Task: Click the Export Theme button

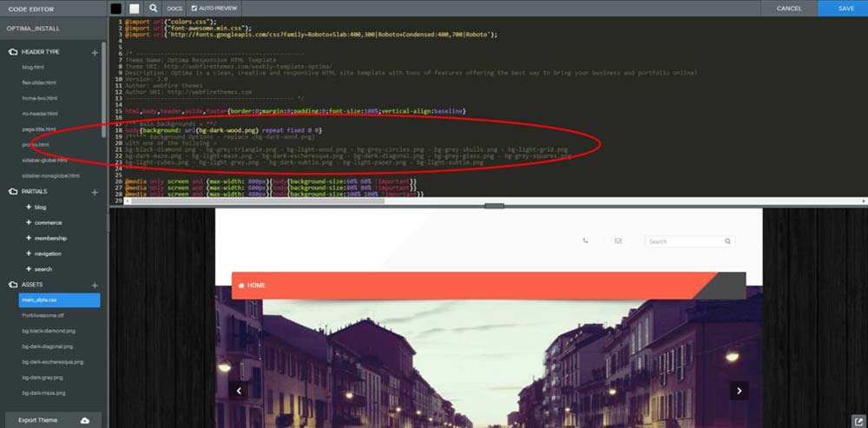Action: (x=54, y=420)
